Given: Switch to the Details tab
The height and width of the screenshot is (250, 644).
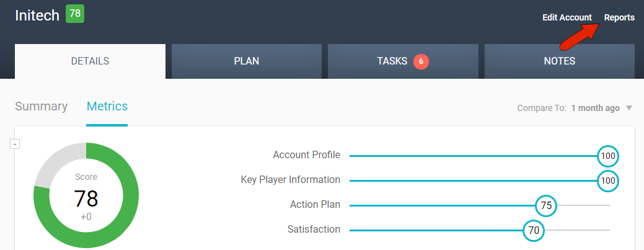Looking at the screenshot, I should pyautogui.click(x=90, y=61).
